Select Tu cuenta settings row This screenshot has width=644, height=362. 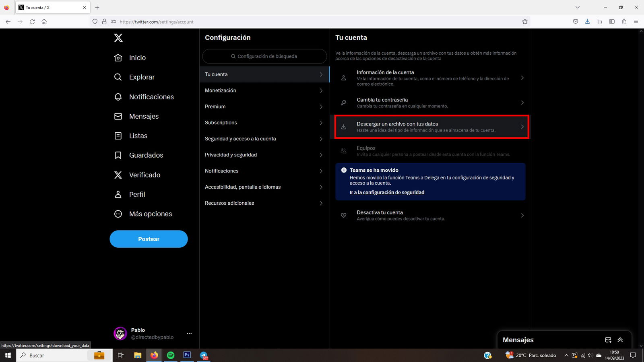pos(264,74)
